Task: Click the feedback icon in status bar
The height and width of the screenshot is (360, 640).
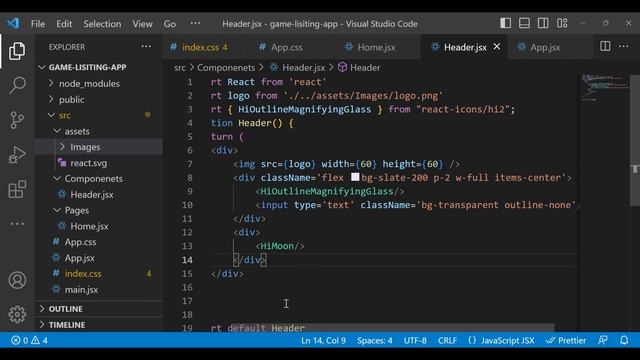Action: click(x=603, y=340)
